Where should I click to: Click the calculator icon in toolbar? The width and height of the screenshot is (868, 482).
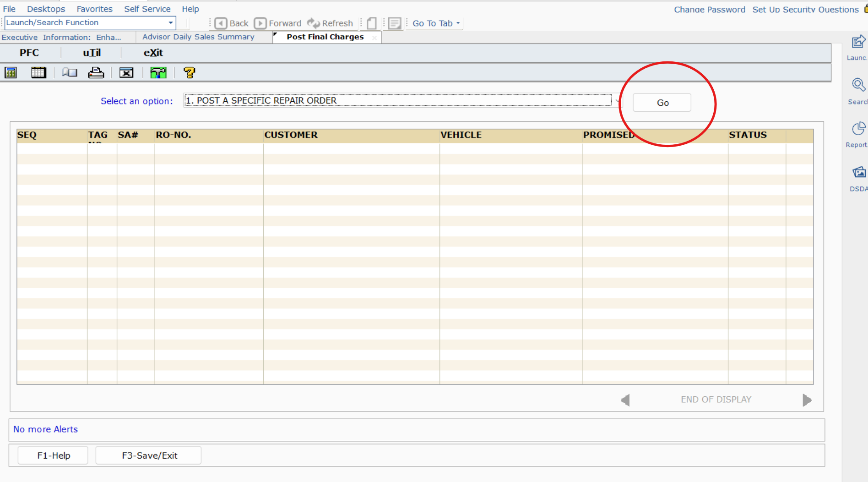pos(11,72)
